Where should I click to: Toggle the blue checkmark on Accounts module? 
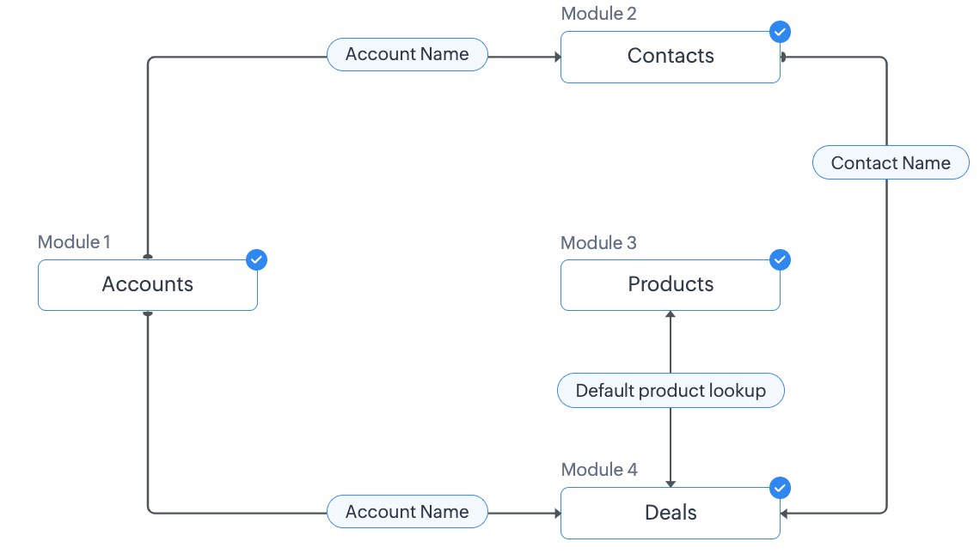[x=256, y=259]
